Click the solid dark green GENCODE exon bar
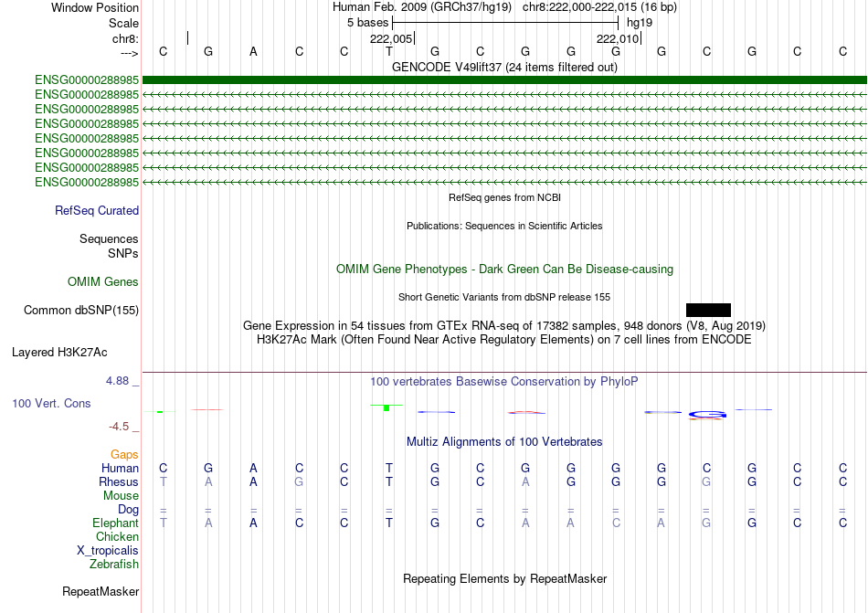The image size is (868, 613). (504, 80)
